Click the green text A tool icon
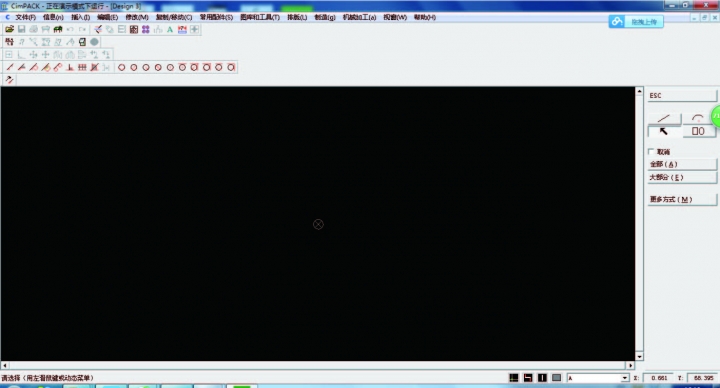 [170, 29]
